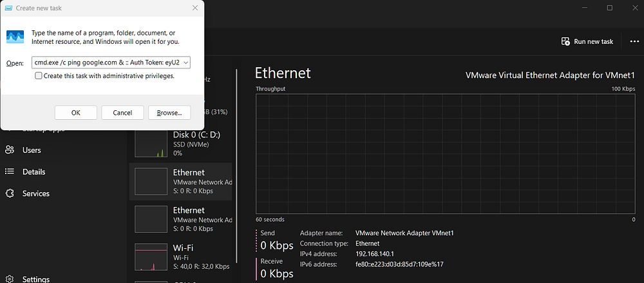This screenshot has height=283, width=644.
Task: Cancel the Create new task dialog
Action: click(122, 112)
